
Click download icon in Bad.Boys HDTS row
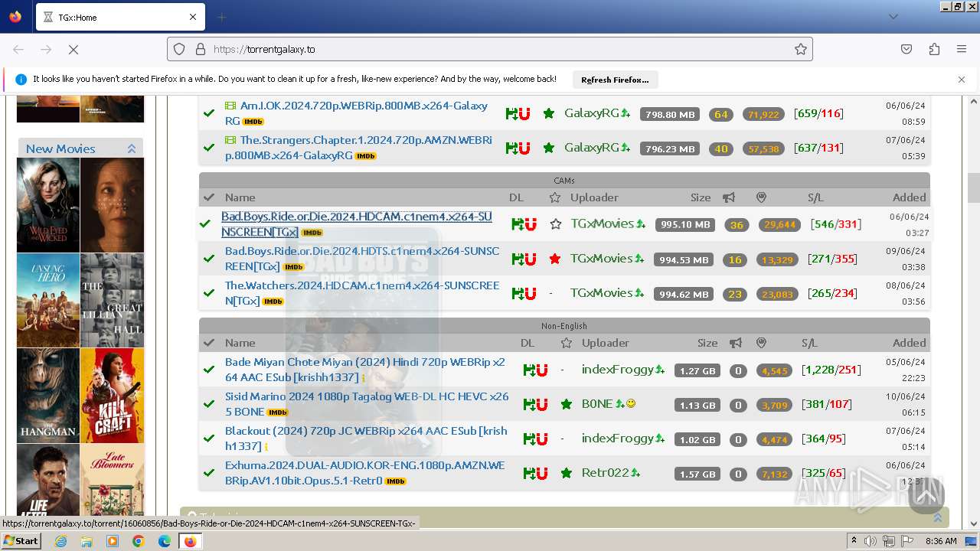[518, 259]
